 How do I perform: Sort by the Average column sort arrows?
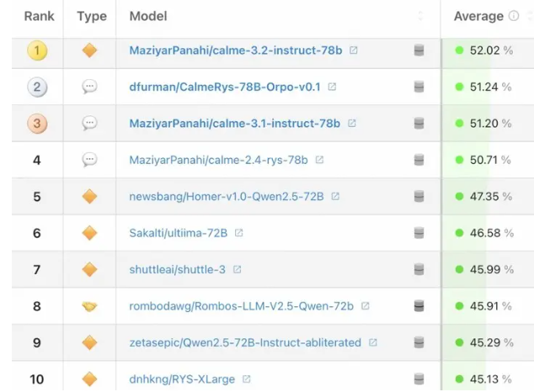(x=528, y=16)
